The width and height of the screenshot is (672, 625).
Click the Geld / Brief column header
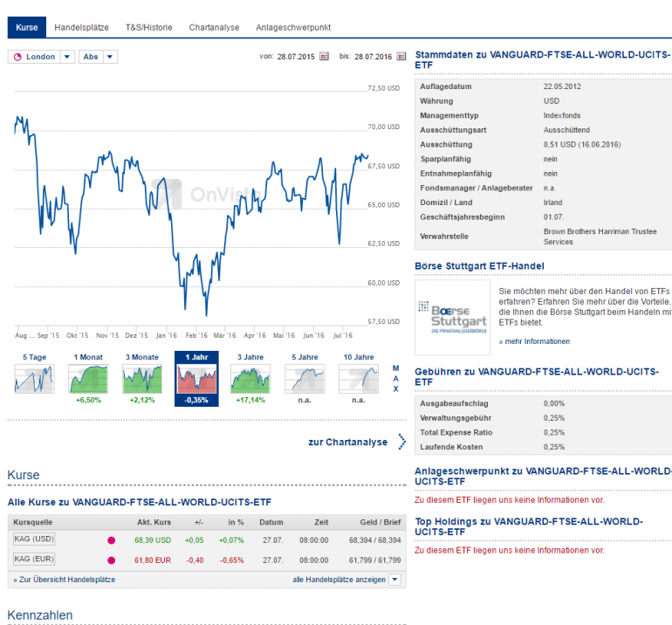pos(381,522)
